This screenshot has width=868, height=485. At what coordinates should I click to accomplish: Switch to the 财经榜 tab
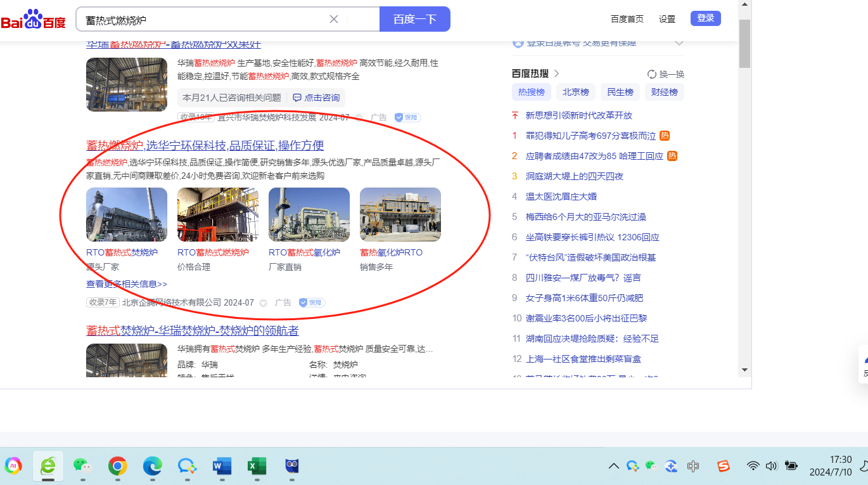[665, 92]
